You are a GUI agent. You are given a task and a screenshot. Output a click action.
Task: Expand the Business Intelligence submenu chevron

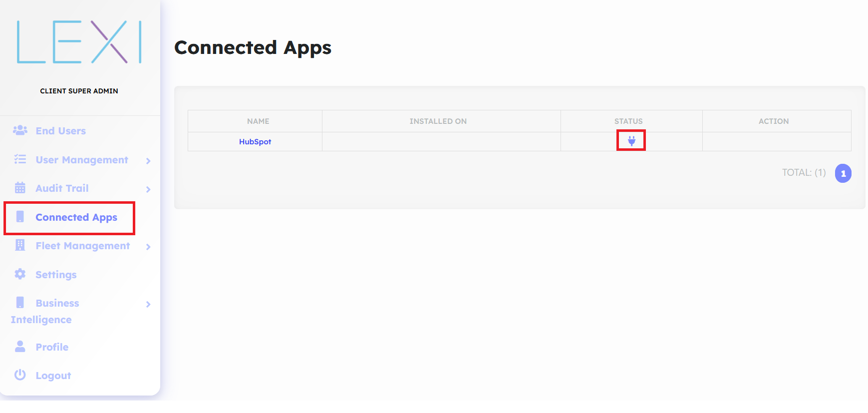coord(148,304)
